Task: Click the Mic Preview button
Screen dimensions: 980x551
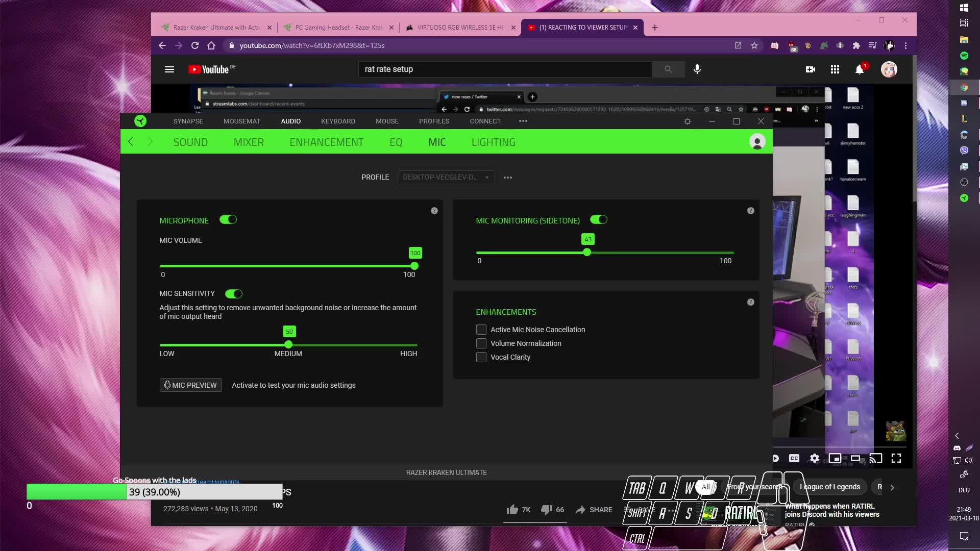Action: point(190,385)
